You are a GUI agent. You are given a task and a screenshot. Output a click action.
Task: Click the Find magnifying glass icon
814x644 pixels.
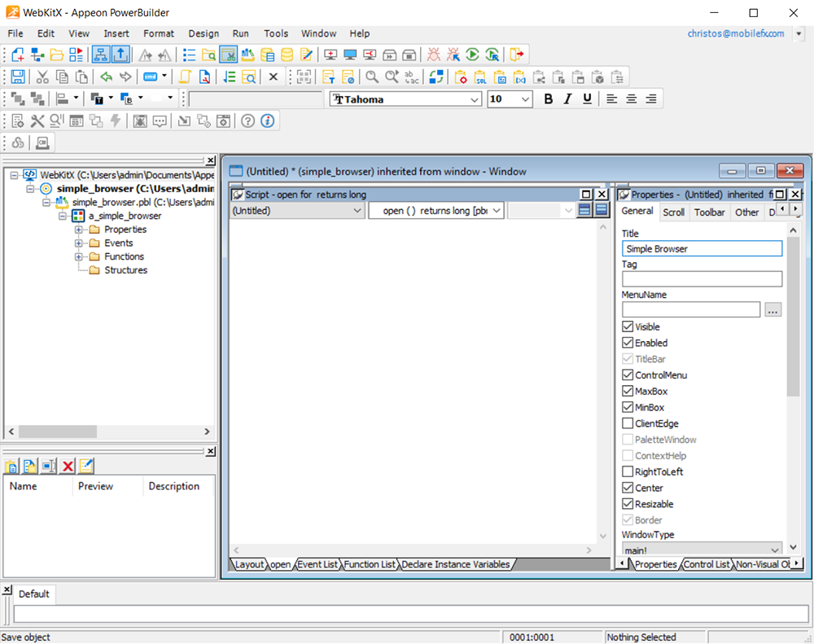tap(372, 77)
